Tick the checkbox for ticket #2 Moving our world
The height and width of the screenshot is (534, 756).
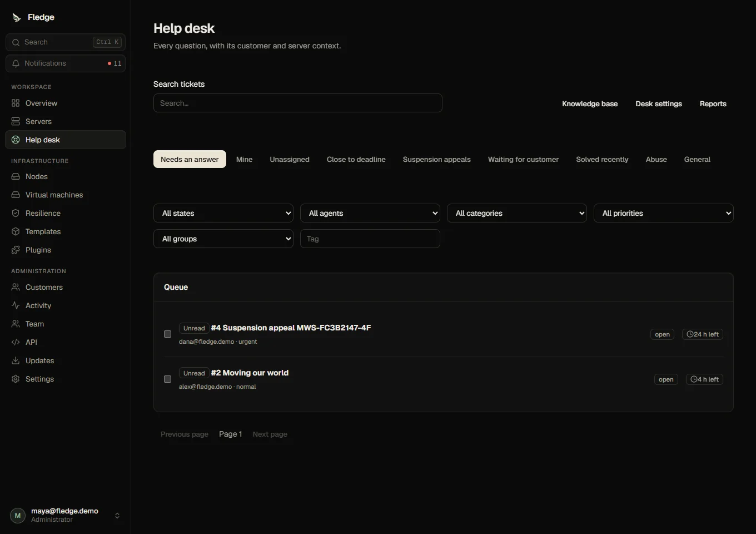[x=167, y=379]
